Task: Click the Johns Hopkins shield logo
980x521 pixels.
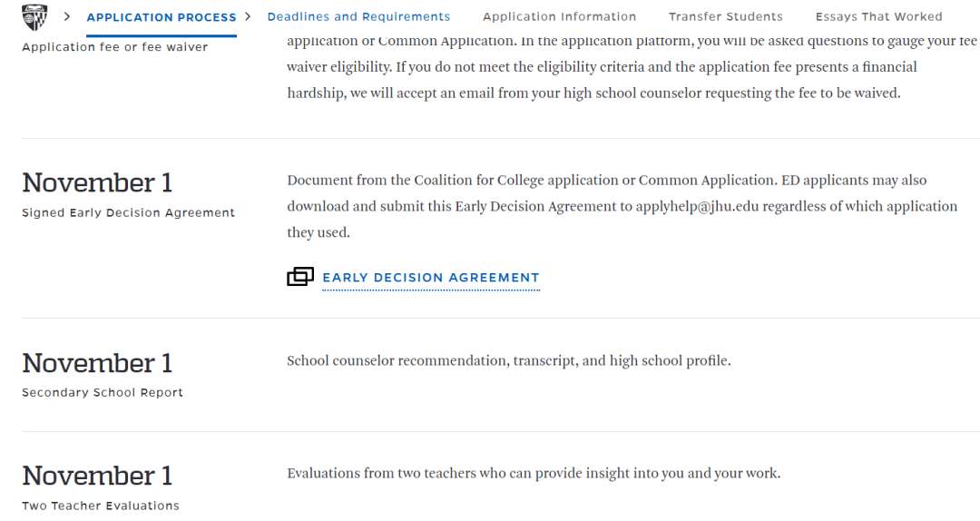Action: 34,17
